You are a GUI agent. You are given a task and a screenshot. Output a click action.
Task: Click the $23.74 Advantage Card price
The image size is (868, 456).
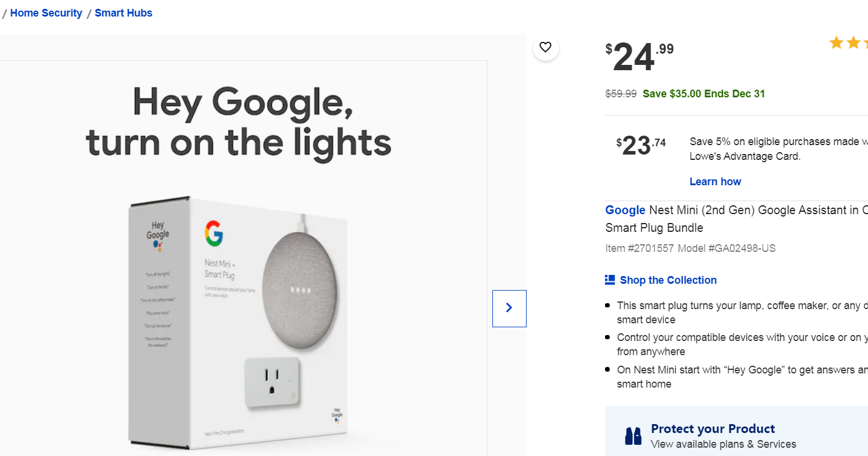(640, 145)
